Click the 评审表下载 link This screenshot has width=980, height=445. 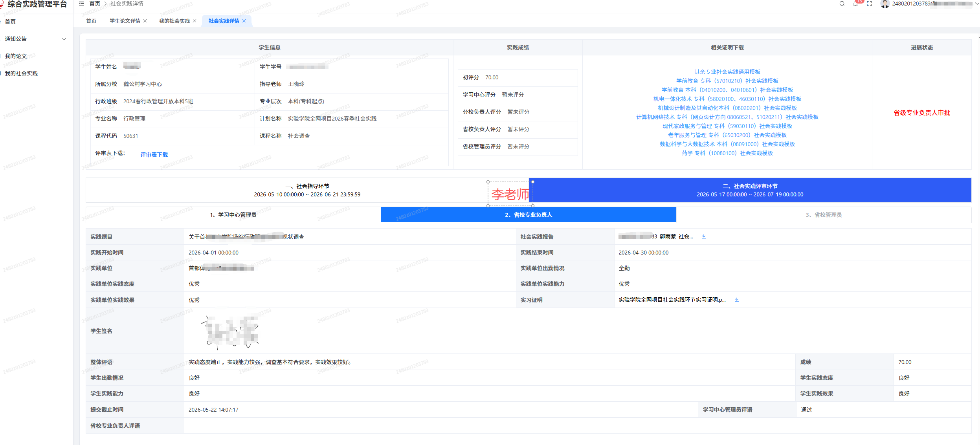(x=154, y=155)
